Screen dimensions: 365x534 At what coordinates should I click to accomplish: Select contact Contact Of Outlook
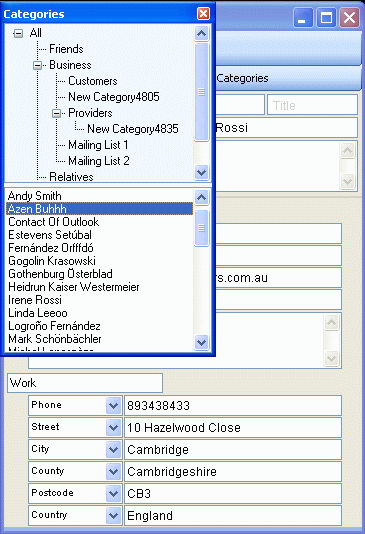99,222
